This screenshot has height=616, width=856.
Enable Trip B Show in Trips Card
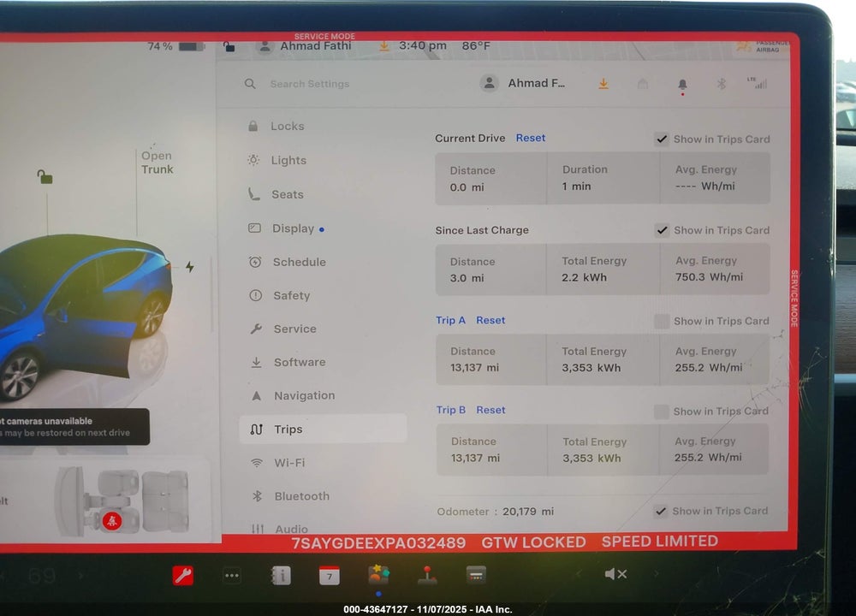click(661, 412)
